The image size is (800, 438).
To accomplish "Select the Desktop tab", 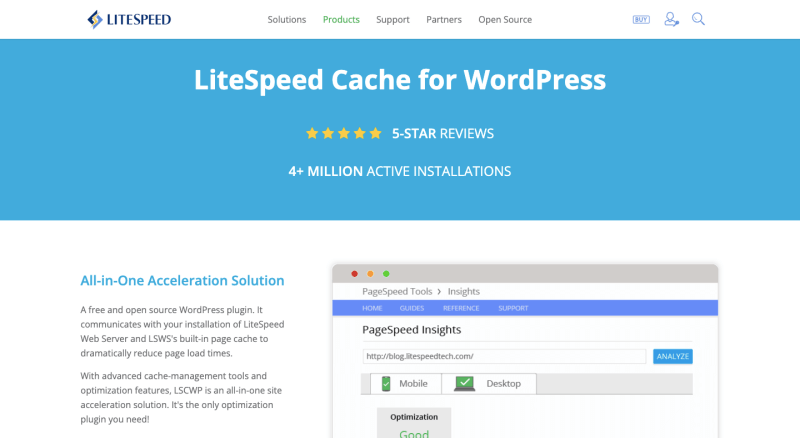I will click(489, 383).
